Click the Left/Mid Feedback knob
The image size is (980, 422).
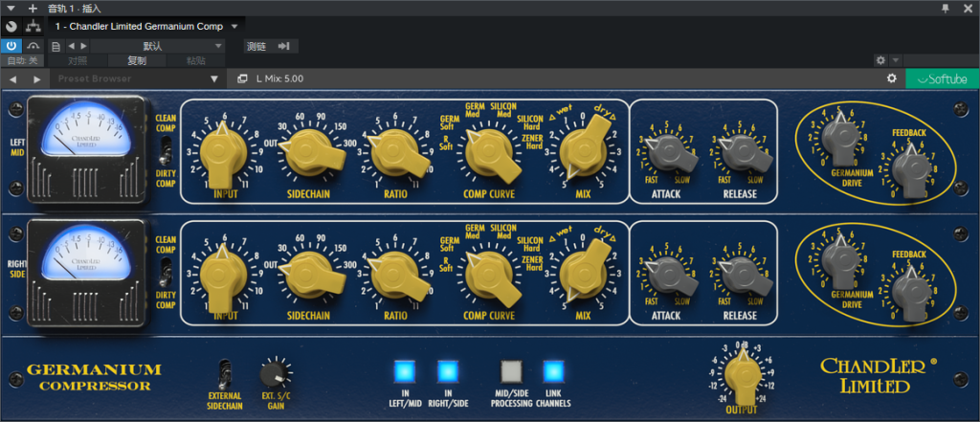(914, 167)
